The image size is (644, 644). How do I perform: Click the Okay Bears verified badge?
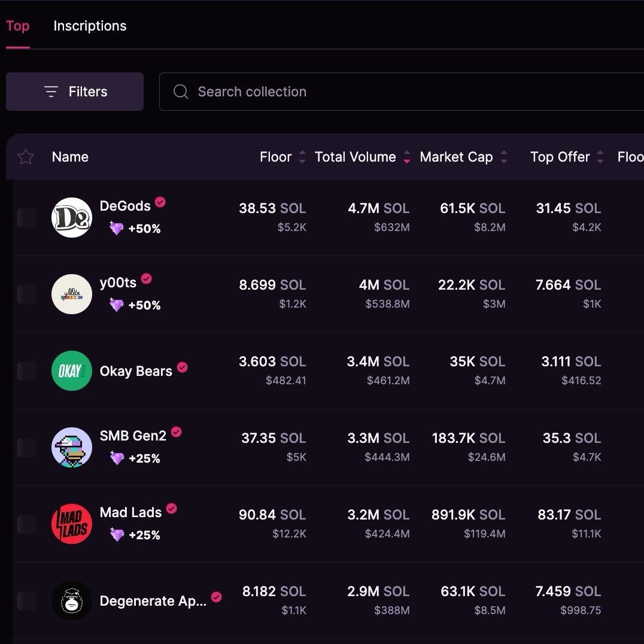[183, 367]
